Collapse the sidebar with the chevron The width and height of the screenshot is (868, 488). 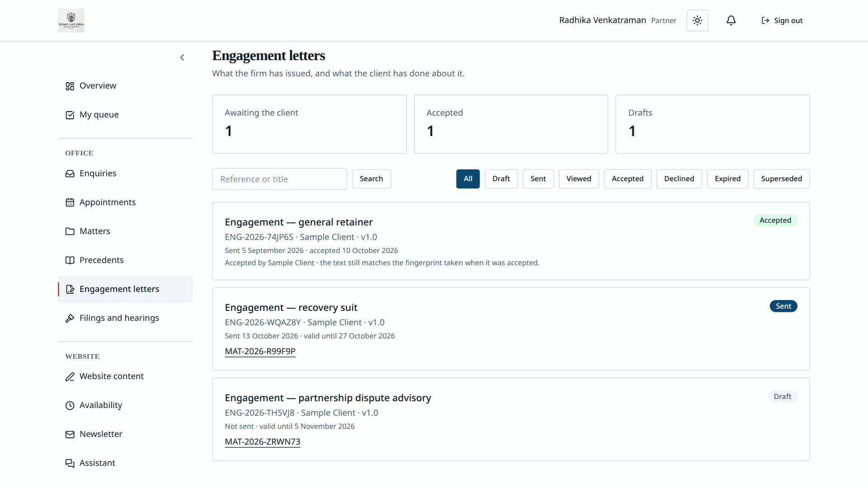(x=182, y=57)
